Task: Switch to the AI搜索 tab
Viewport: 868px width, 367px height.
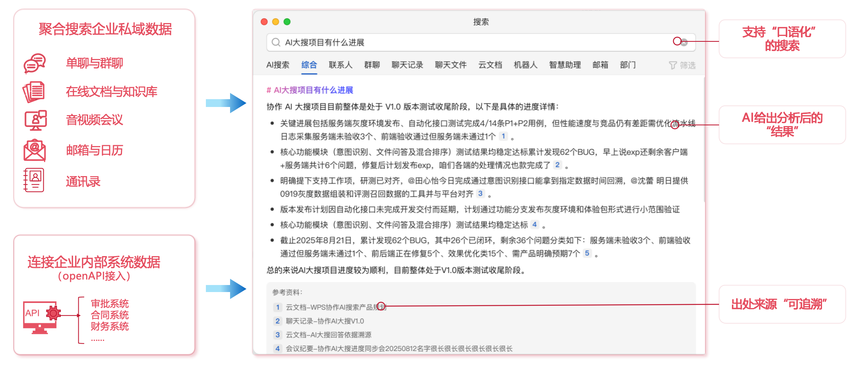Action: (x=278, y=65)
